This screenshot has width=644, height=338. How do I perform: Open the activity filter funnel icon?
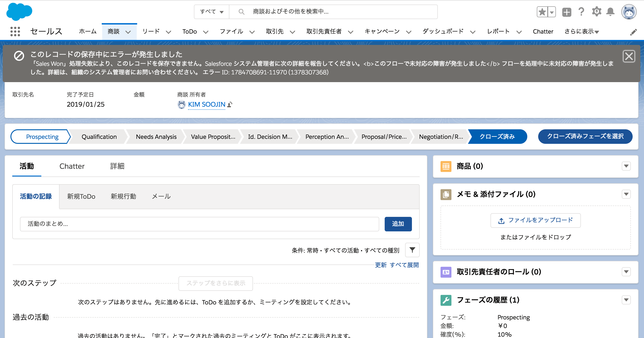click(x=412, y=250)
